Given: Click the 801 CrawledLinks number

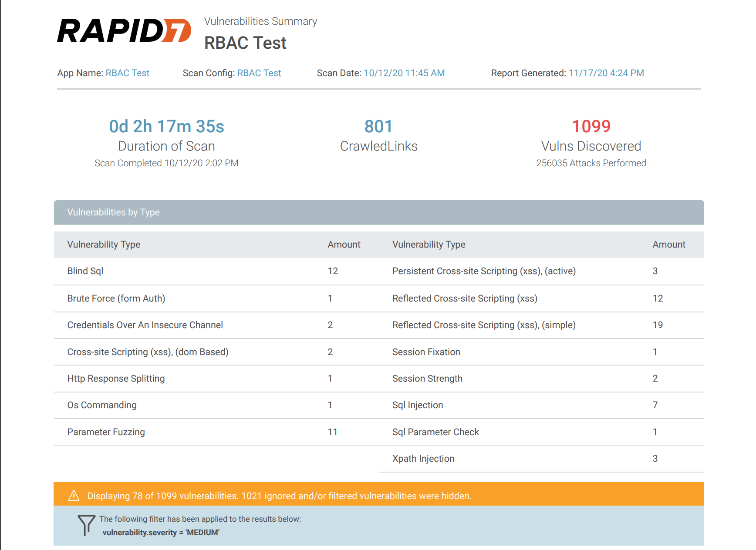Looking at the screenshot, I should point(378,127).
